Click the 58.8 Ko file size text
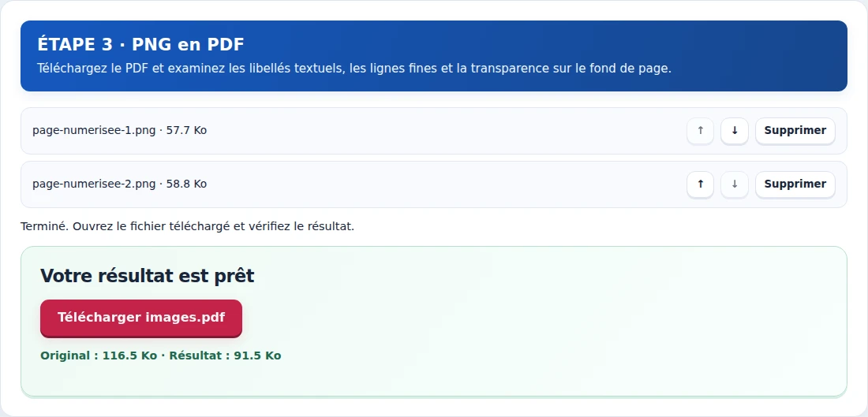The height and width of the screenshot is (417, 868). click(186, 184)
